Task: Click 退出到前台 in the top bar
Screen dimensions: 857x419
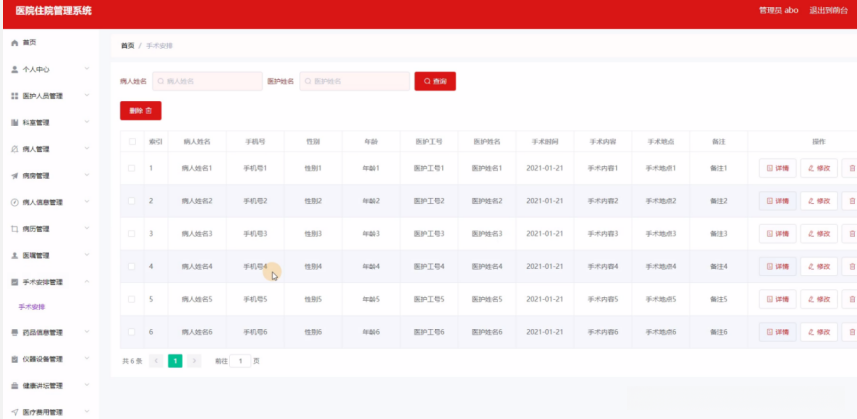Action: (829, 10)
